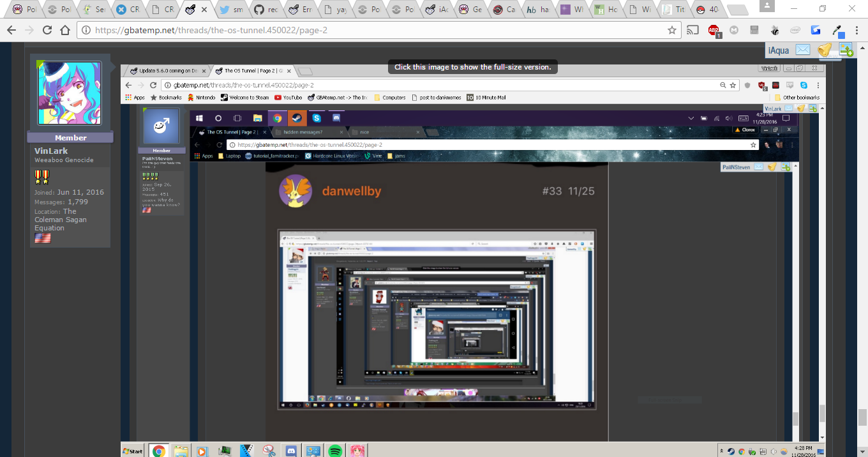This screenshot has width=868, height=457.
Task: Click the Start button
Action: pyautogui.click(x=133, y=451)
